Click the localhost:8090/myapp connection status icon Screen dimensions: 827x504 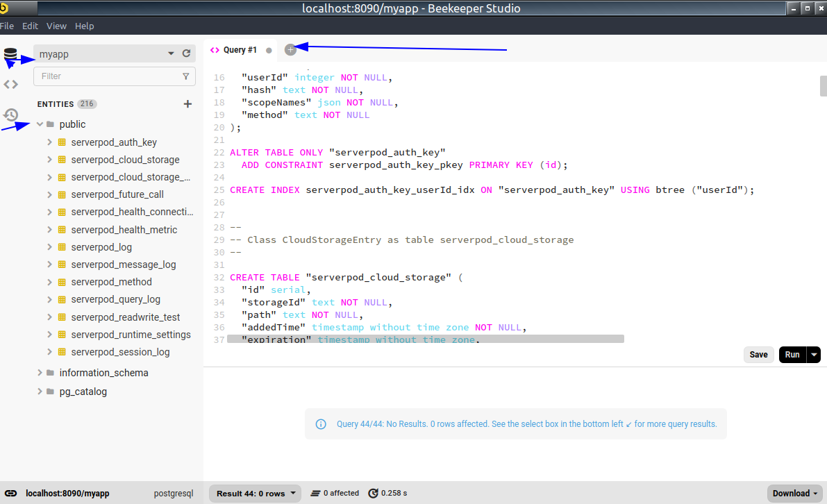coord(10,493)
